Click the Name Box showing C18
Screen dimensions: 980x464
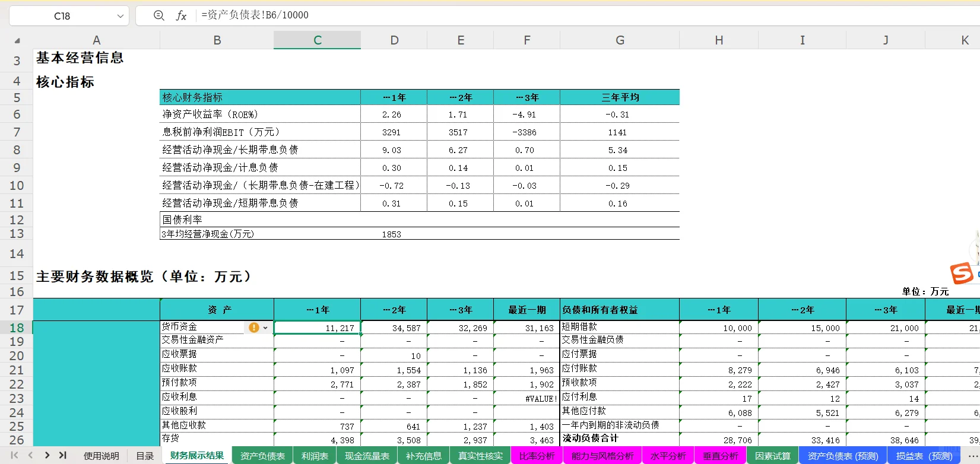click(62, 16)
